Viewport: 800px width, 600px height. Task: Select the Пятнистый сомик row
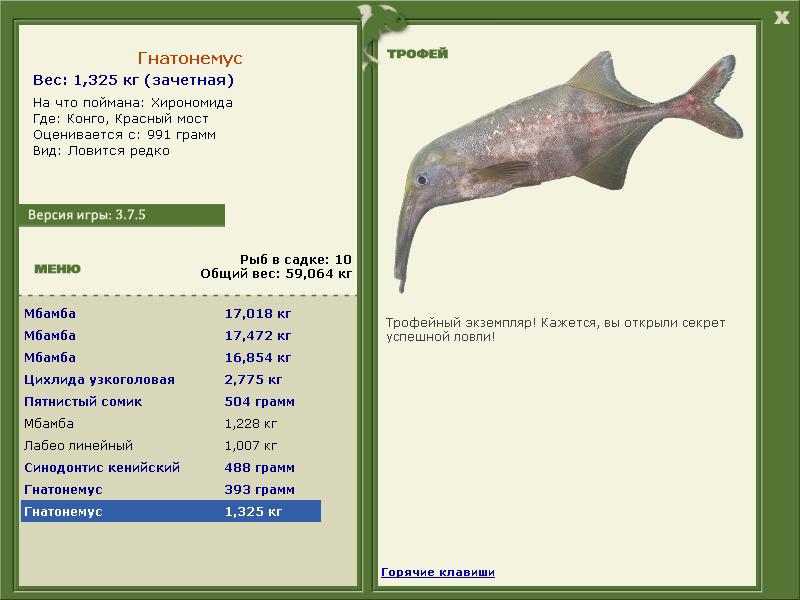pyautogui.click(x=171, y=401)
